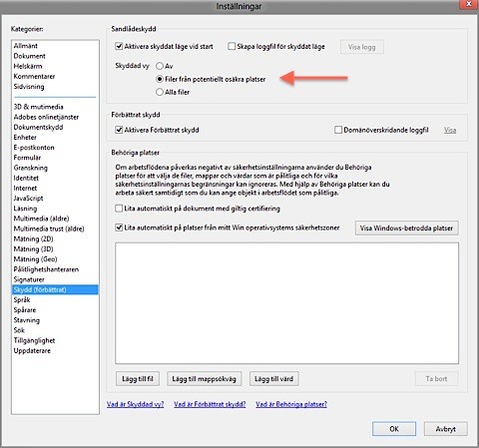Select the 'Signaturer' category

point(55,279)
